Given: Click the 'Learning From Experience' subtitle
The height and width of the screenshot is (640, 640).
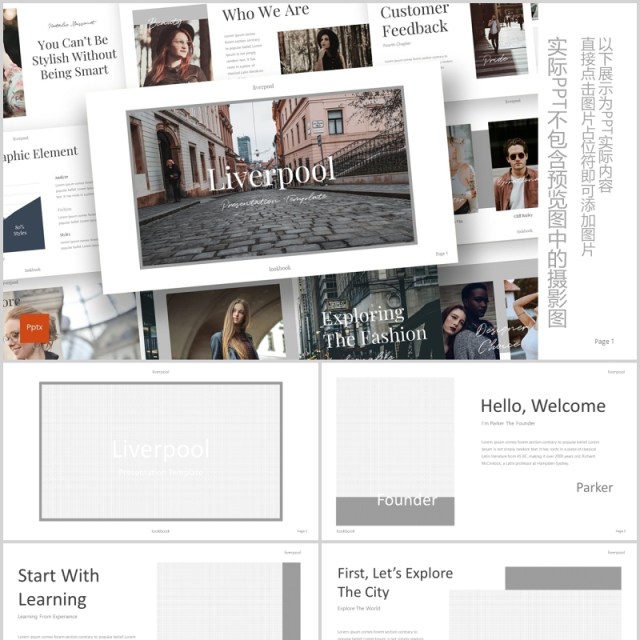Looking at the screenshot, I should pos(47,616).
